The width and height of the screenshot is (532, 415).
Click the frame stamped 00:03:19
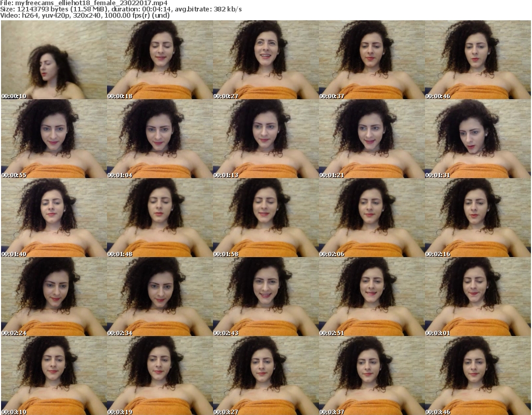tap(160, 376)
